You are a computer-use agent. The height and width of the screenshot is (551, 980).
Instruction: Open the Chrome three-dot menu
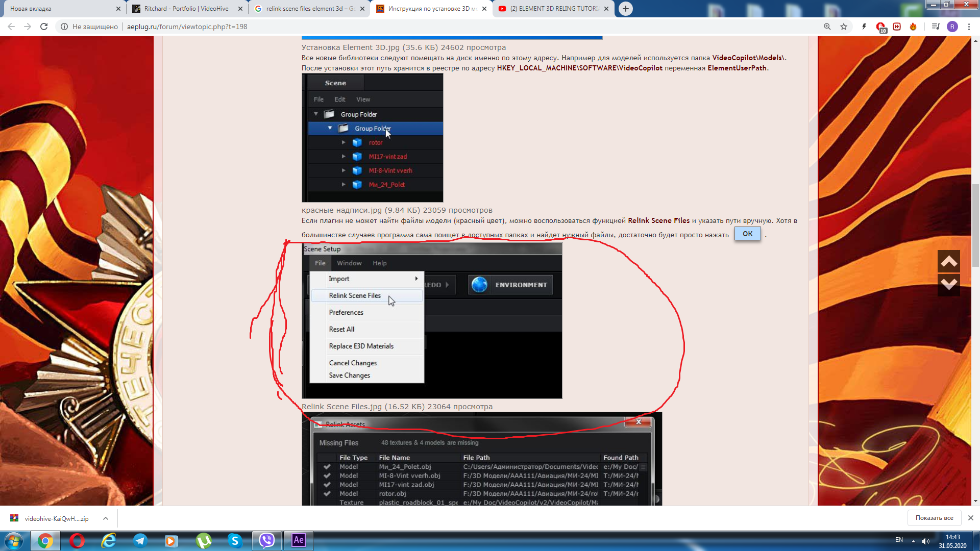969,27
